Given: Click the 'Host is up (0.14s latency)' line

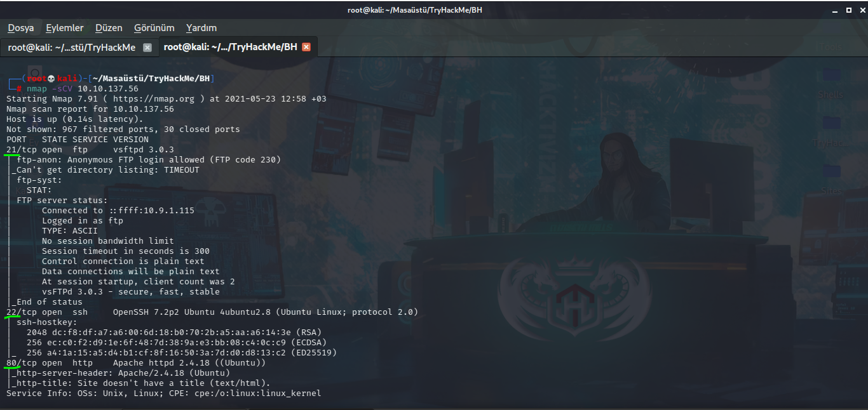Looking at the screenshot, I should [75, 119].
